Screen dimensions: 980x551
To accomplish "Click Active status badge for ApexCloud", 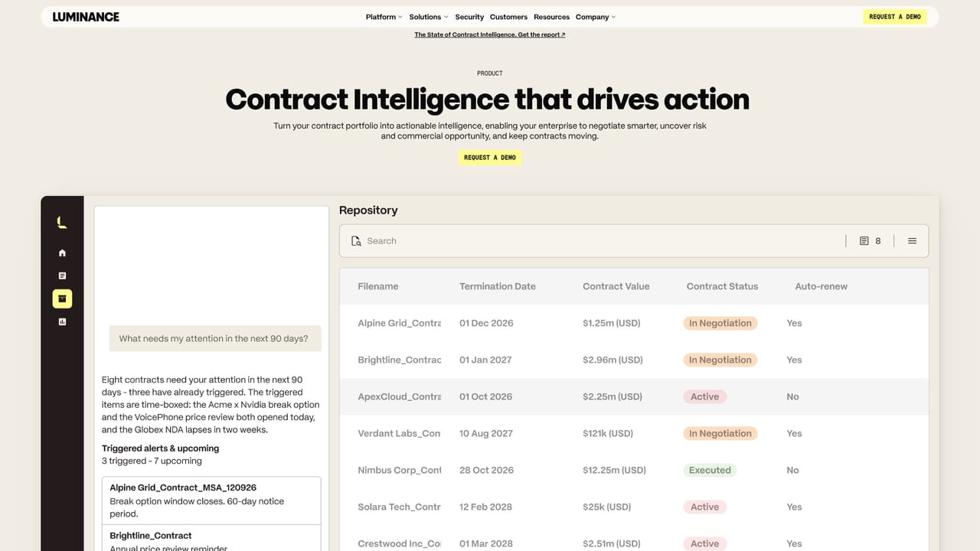I will click(704, 396).
